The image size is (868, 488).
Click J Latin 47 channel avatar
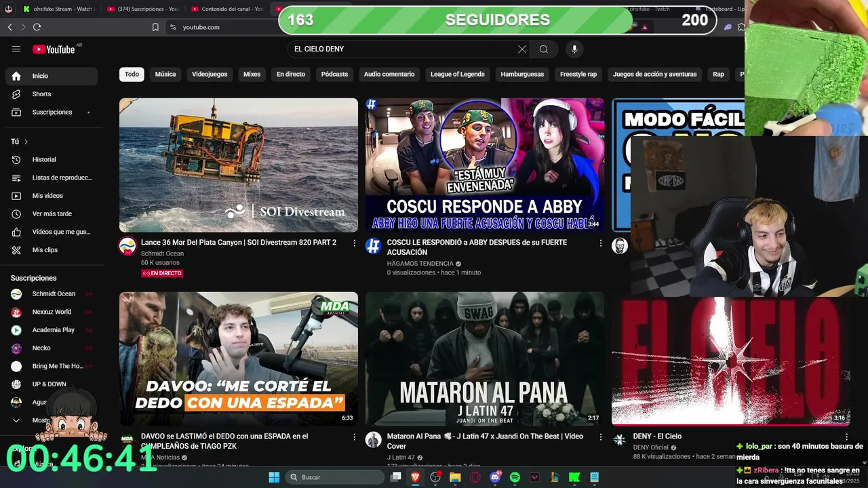coord(374,440)
